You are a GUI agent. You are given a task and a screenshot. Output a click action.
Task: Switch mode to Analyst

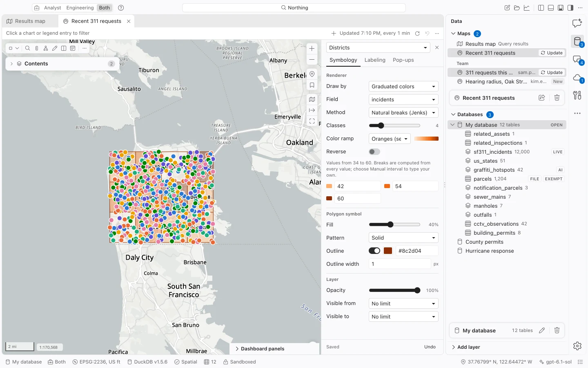point(53,8)
